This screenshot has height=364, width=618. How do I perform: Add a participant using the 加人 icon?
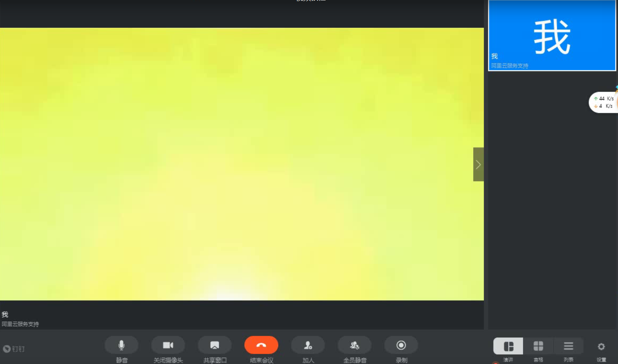pos(308,345)
